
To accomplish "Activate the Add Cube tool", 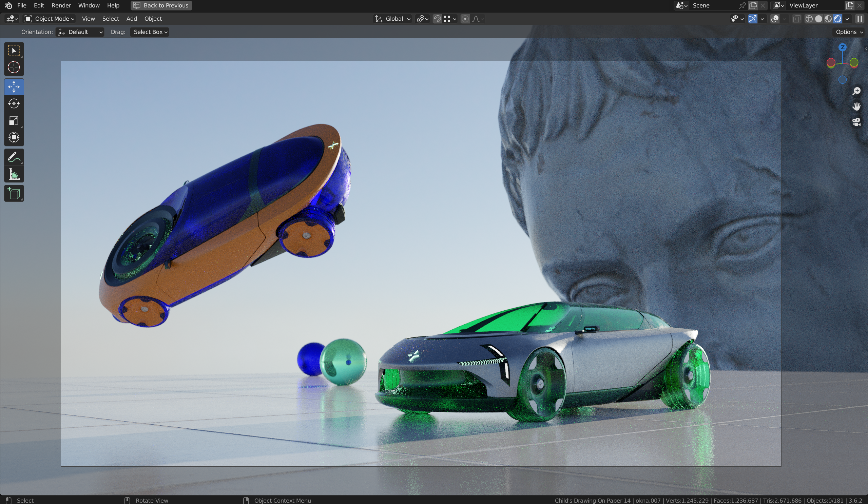I will tap(14, 193).
